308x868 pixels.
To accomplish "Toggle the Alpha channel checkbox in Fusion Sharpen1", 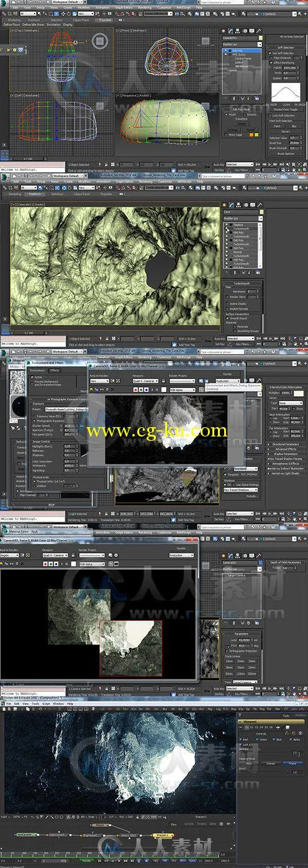I will 291,739.
